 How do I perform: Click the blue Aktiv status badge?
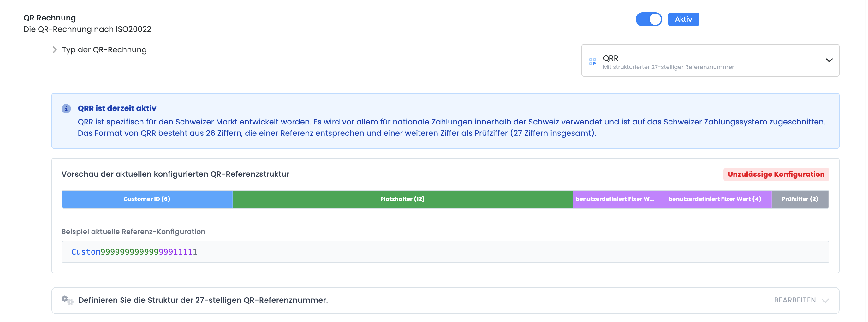(683, 19)
